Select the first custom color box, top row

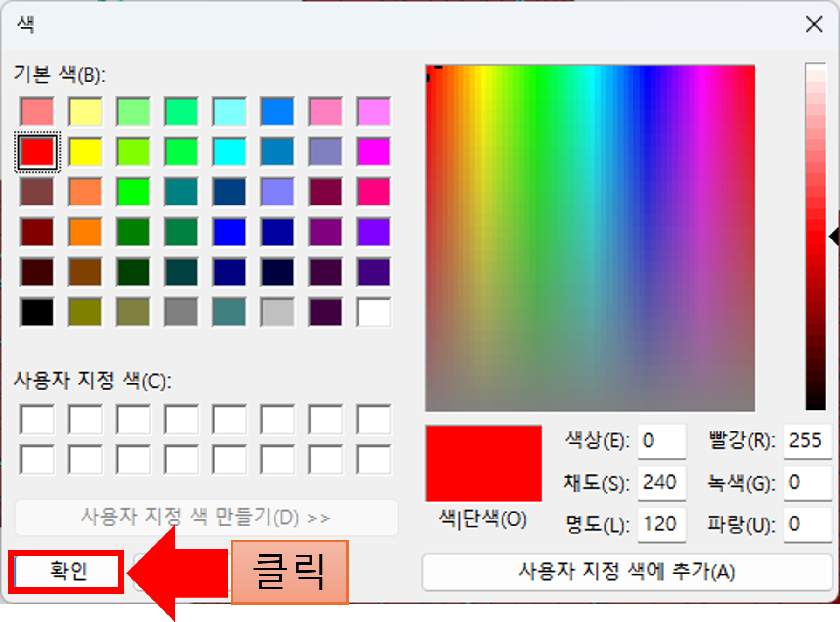click(x=37, y=420)
